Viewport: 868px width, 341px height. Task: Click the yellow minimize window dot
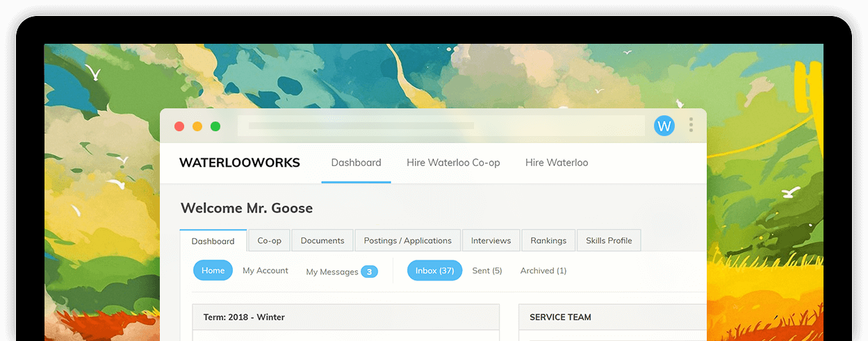197,126
